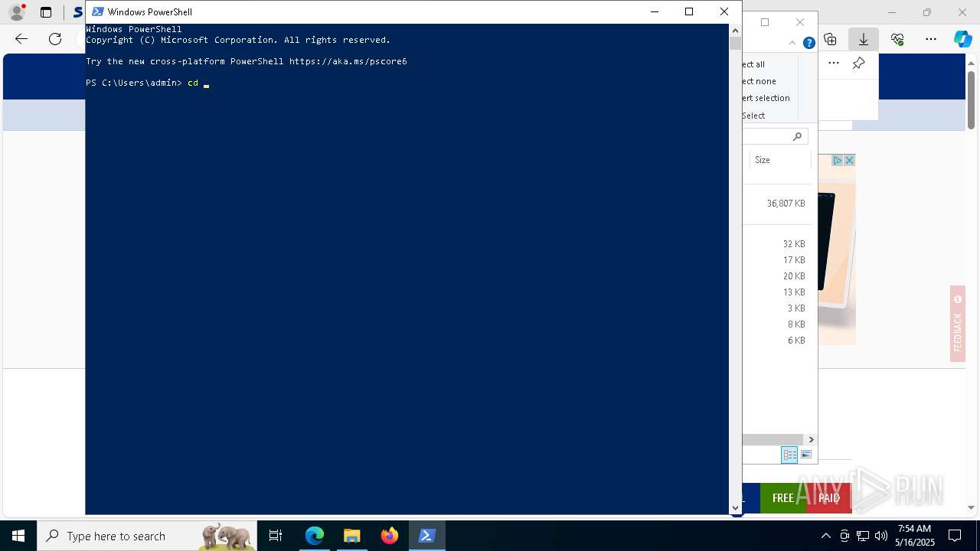Click the page down arrow on Edge scrollbar
The width and height of the screenshot is (980, 551).
tap(971, 507)
